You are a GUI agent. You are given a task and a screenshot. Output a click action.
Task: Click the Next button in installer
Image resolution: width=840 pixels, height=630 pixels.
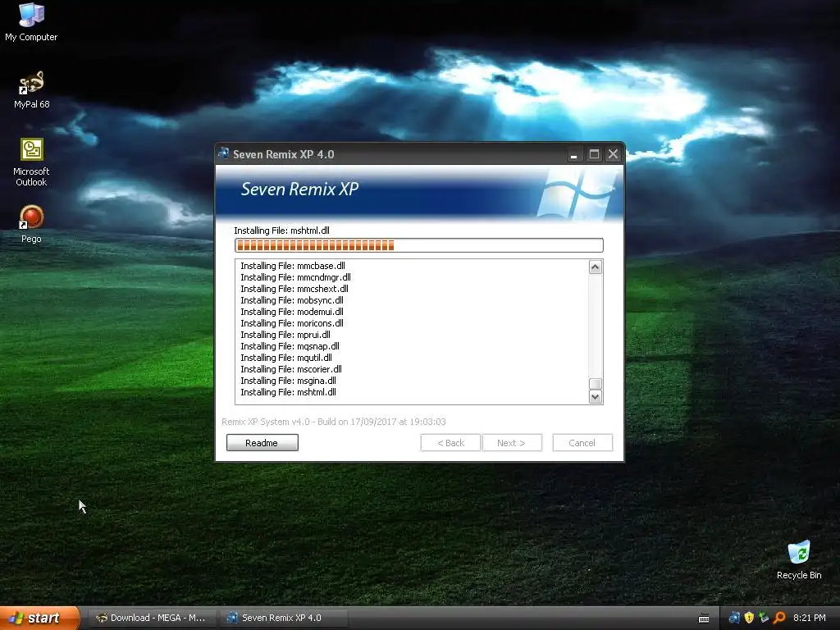click(x=512, y=442)
